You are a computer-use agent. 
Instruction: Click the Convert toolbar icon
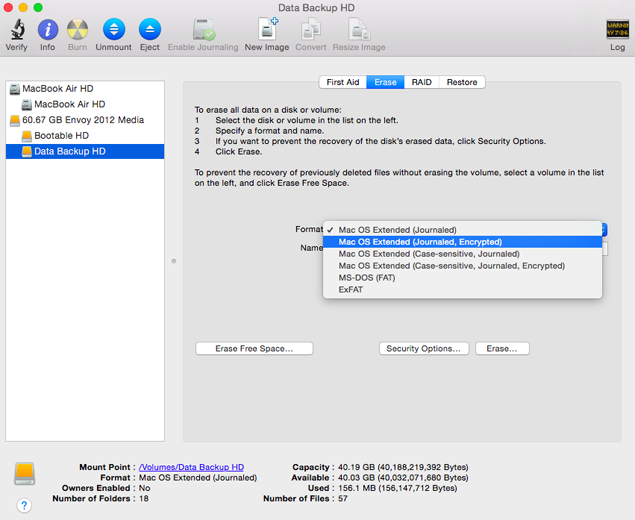tap(311, 30)
